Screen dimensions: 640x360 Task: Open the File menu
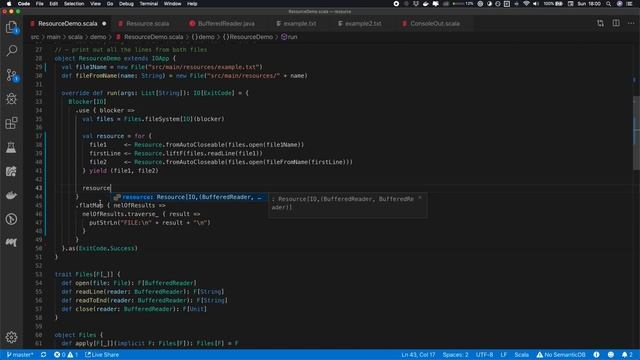click(40, 4)
